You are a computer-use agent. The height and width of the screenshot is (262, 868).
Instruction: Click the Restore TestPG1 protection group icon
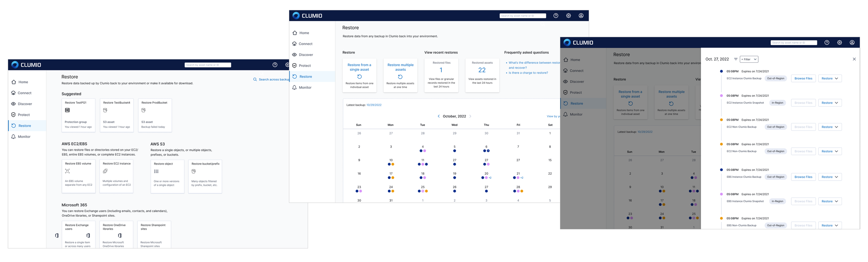67,110
